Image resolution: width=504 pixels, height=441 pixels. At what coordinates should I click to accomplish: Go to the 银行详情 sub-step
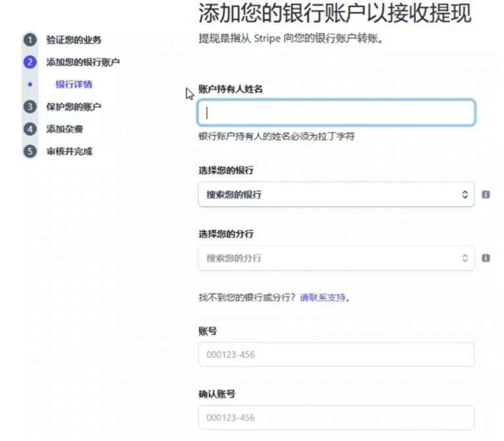(74, 84)
